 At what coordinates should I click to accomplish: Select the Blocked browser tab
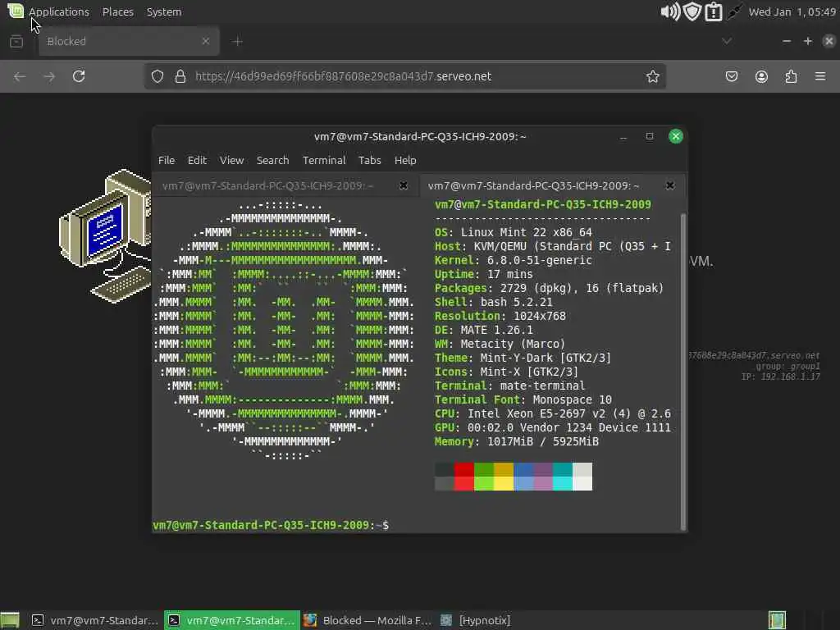(129, 41)
